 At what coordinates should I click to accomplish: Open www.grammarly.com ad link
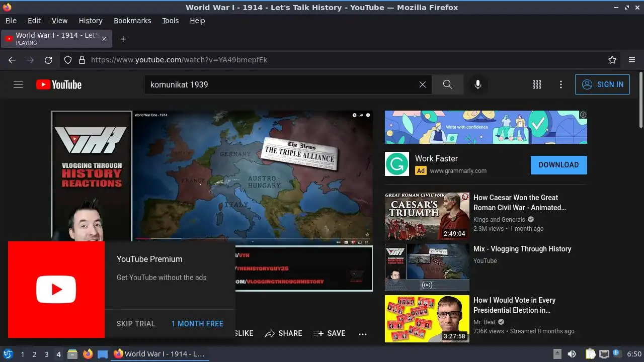[x=458, y=171]
